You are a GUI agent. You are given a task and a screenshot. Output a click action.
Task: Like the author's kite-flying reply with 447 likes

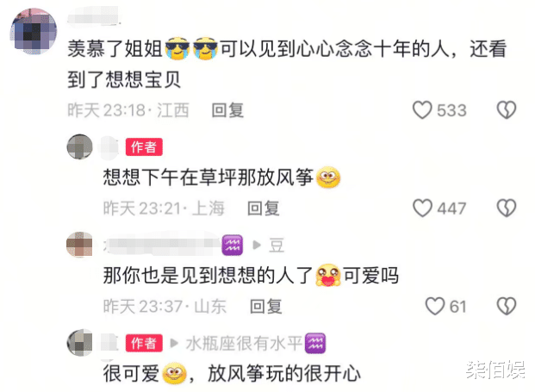point(422,208)
